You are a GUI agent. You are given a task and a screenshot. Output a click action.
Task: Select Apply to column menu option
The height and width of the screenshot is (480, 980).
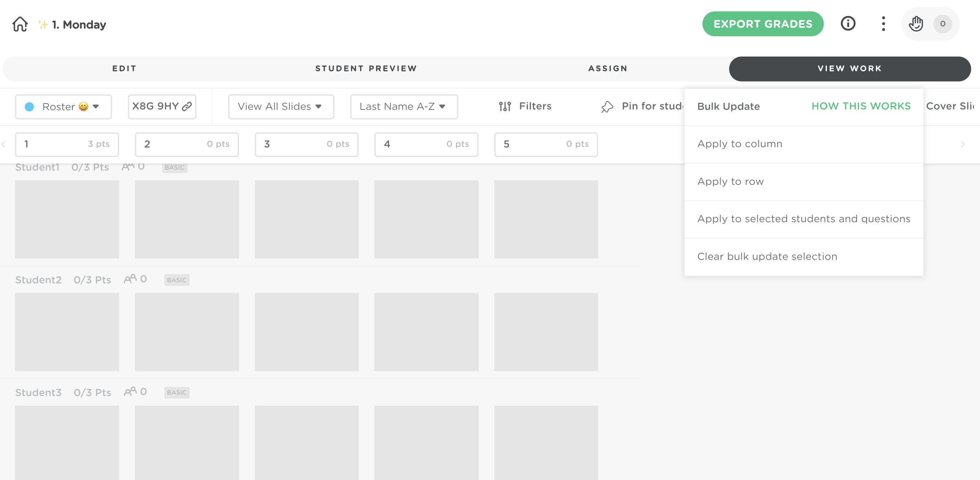coord(739,144)
